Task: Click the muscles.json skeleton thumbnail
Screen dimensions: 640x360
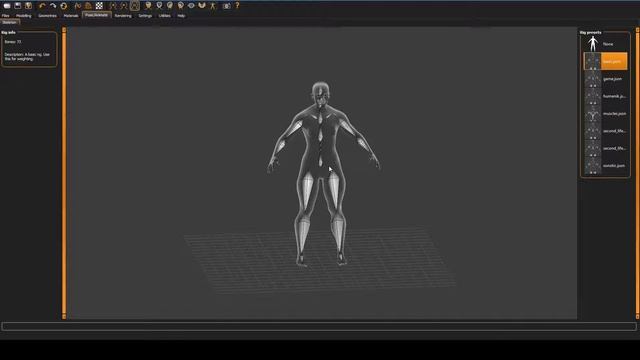Action: tap(593, 113)
